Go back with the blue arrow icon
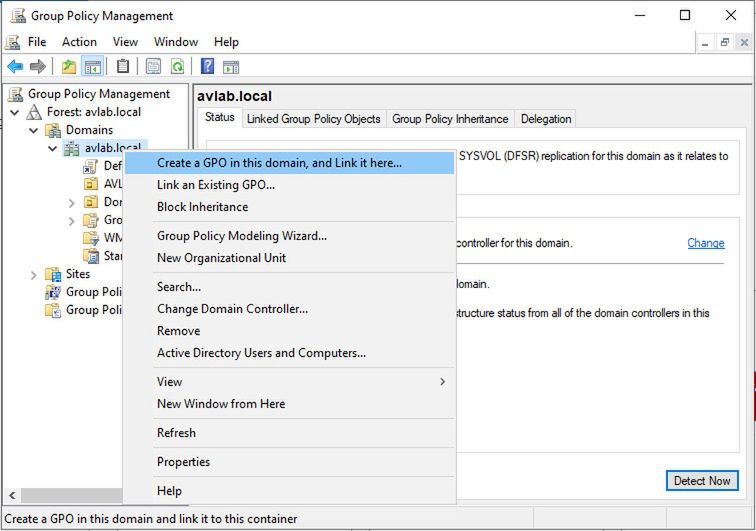The height and width of the screenshot is (531, 756). click(15, 66)
